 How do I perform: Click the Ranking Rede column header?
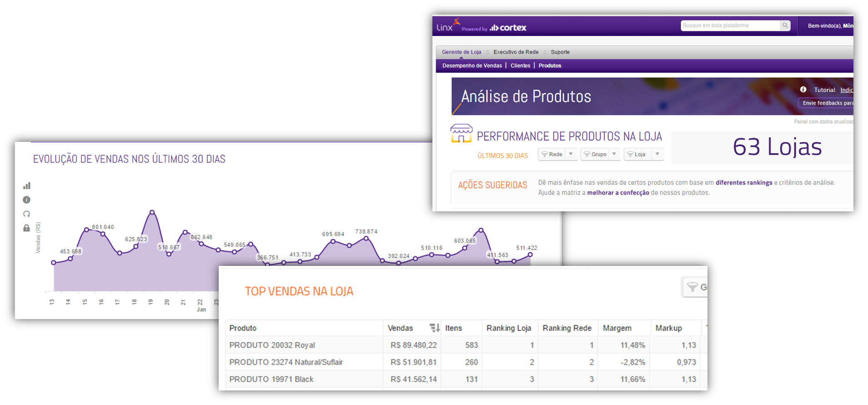pos(567,328)
